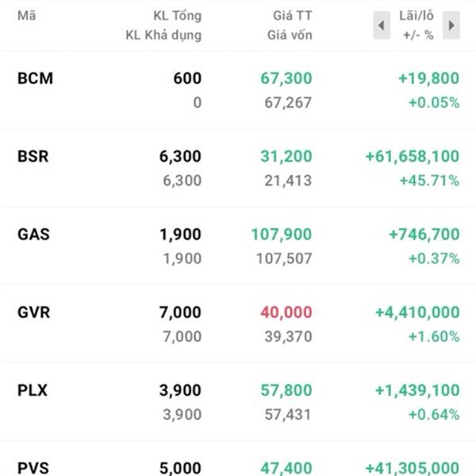The image size is (476, 476).
Task: Select the GVR stock ticker
Action: (x=33, y=312)
